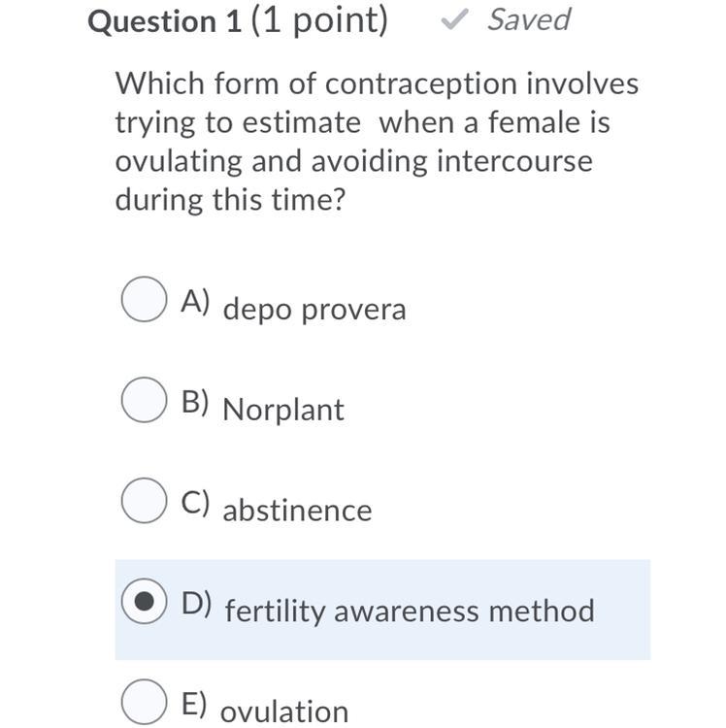Click the 'Question 1' heading
The height and width of the screenshot is (728, 726).
(165, 21)
